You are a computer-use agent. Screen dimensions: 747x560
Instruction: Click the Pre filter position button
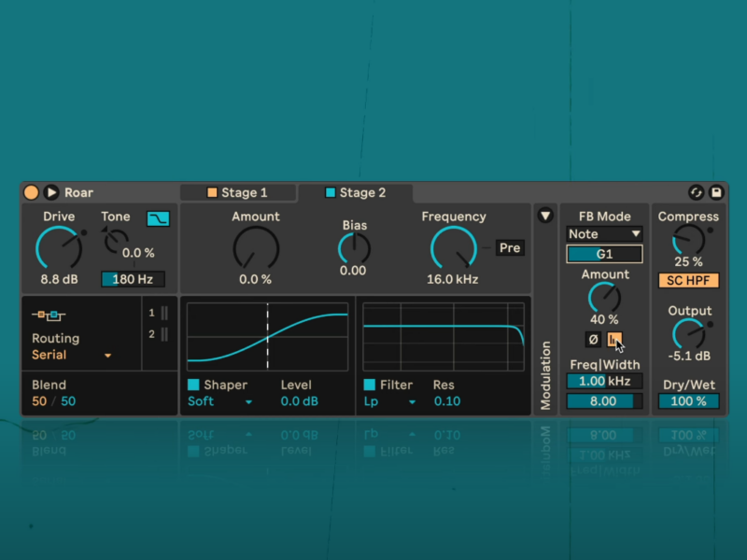coord(510,248)
